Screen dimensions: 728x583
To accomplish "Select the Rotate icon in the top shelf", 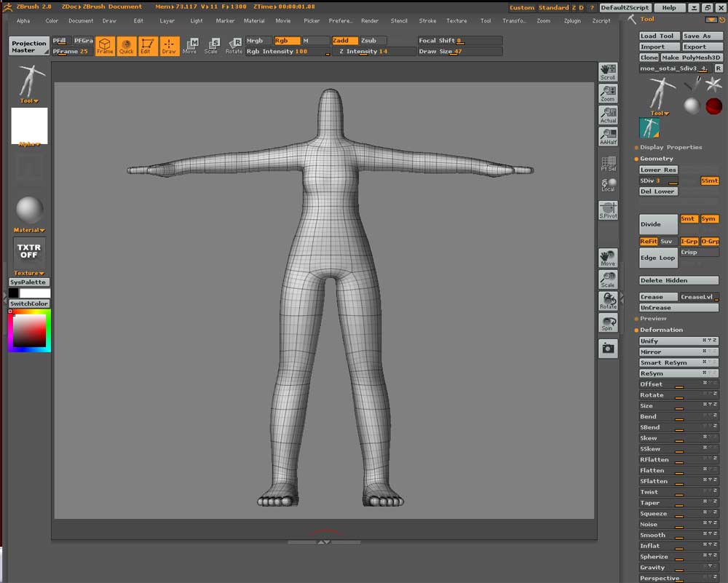I will click(x=234, y=47).
